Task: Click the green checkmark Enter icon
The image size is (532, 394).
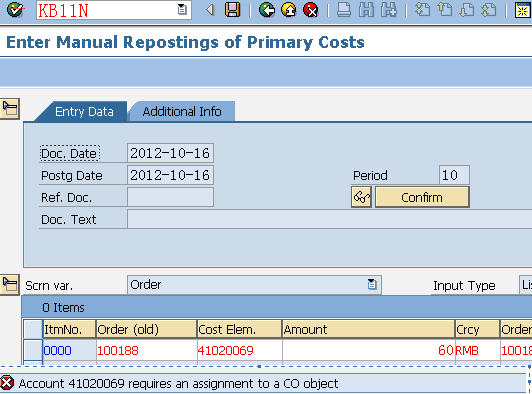Action: pyautogui.click(x=15, y=10)
